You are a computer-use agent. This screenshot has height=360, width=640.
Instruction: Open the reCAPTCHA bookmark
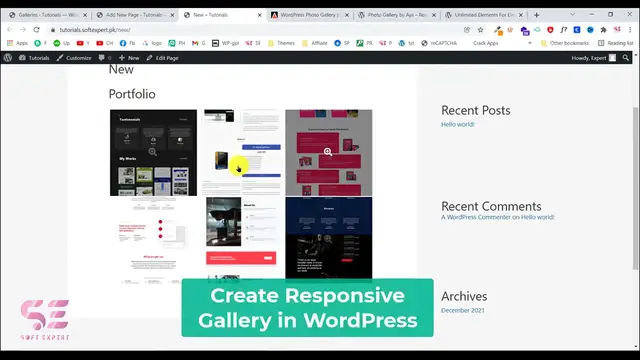(x=439, y=43)
